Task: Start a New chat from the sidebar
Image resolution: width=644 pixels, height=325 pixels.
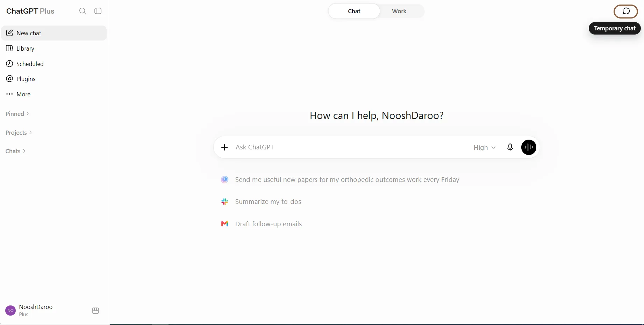Action: coord(54,33)
